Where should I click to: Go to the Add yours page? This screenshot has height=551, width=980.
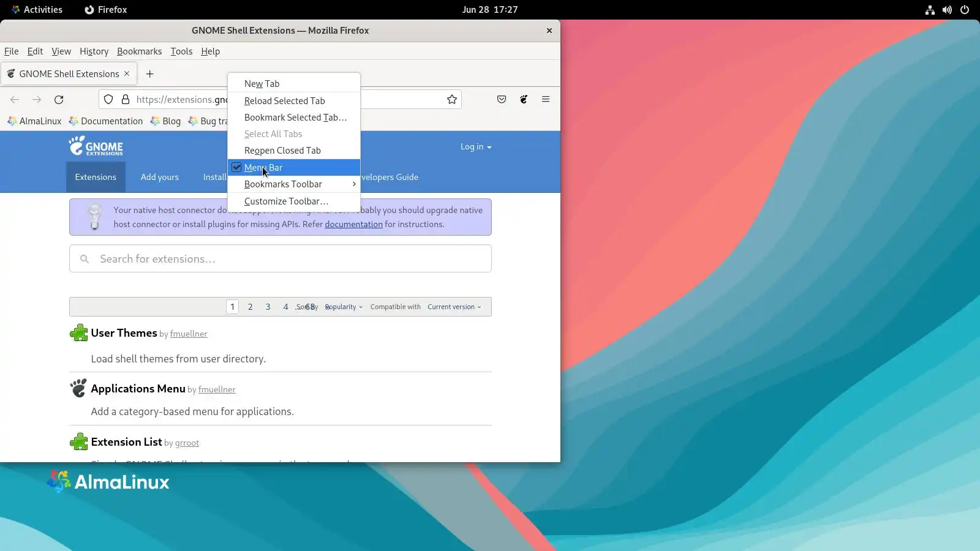click(160, 178)
